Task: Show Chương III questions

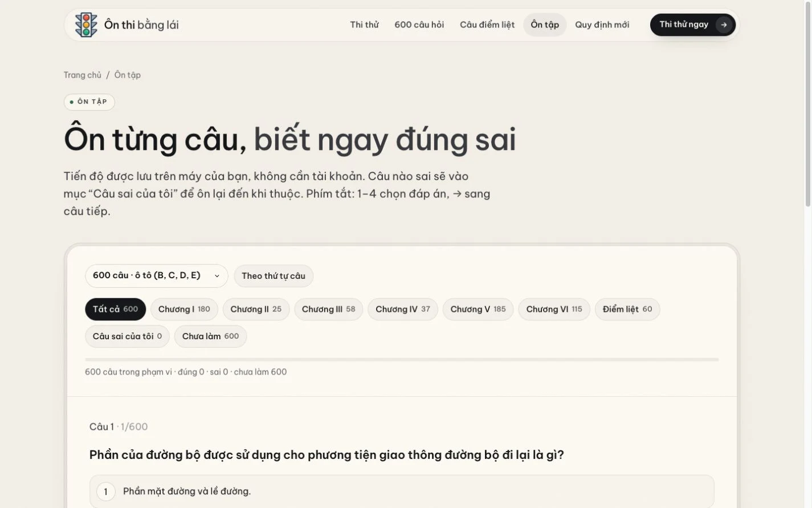Action: (329, 309)
